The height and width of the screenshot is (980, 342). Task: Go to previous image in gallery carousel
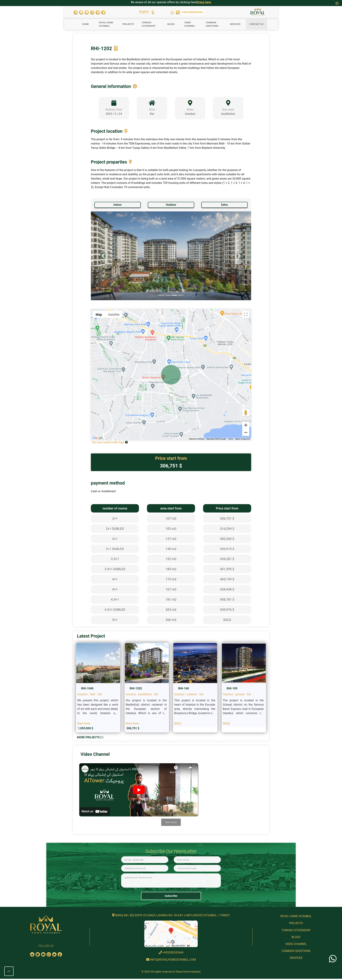pos(103,256)
